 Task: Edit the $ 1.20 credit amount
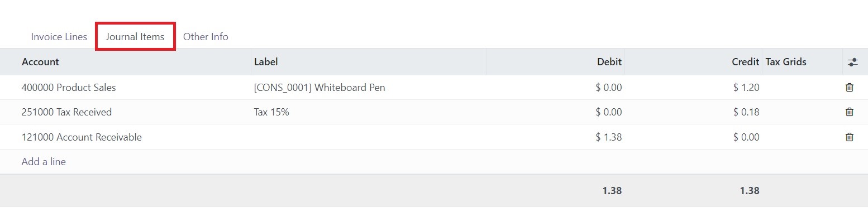pos(746,88)
